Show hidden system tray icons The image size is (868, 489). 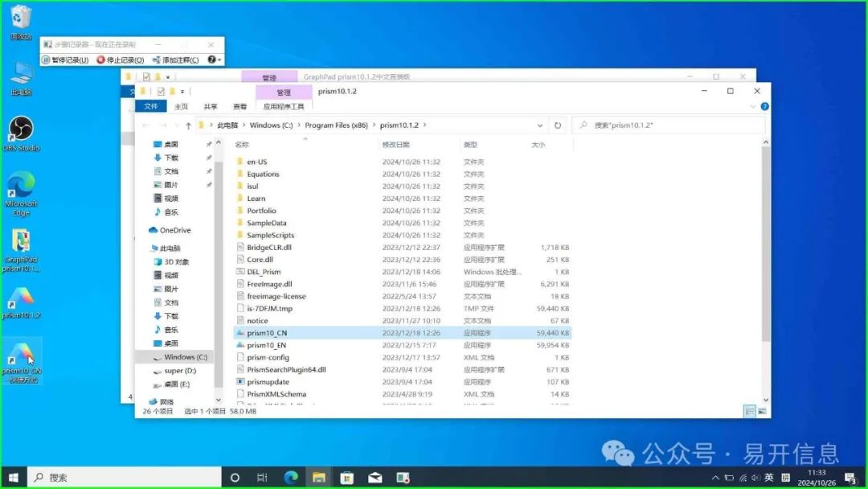pos(715,478)
